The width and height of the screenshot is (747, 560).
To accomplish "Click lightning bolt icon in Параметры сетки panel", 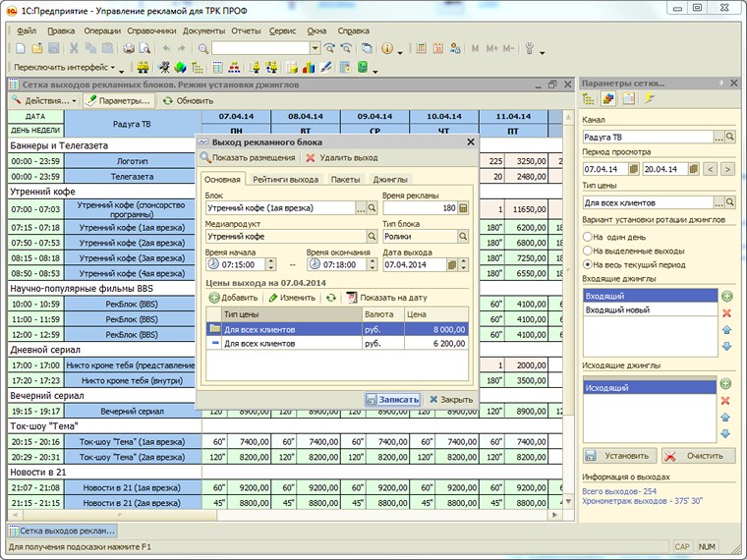I will pyautogui.click(x=650, y=99).
